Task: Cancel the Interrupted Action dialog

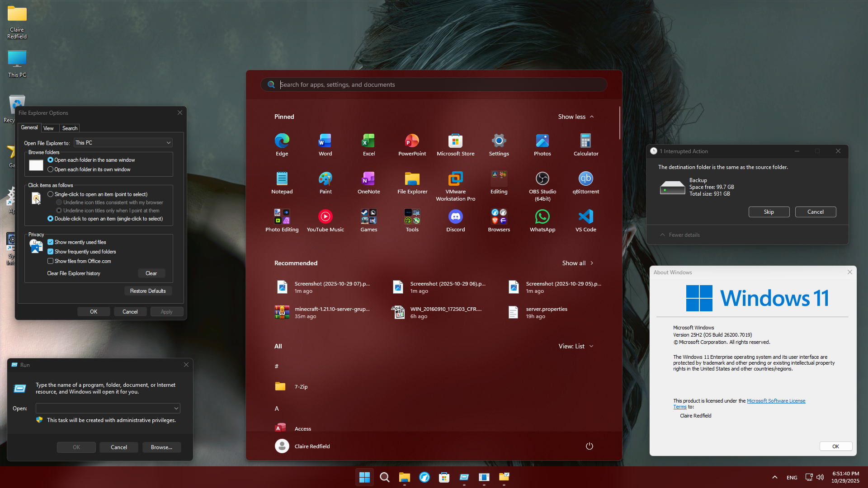Action: (815, 212)
